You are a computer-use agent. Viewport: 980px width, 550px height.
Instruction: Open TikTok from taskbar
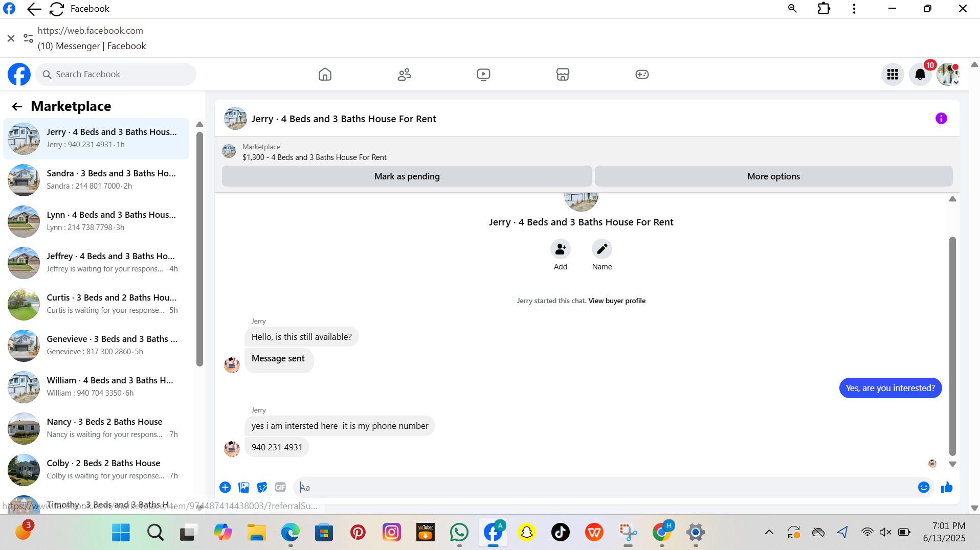coord(561,533)
